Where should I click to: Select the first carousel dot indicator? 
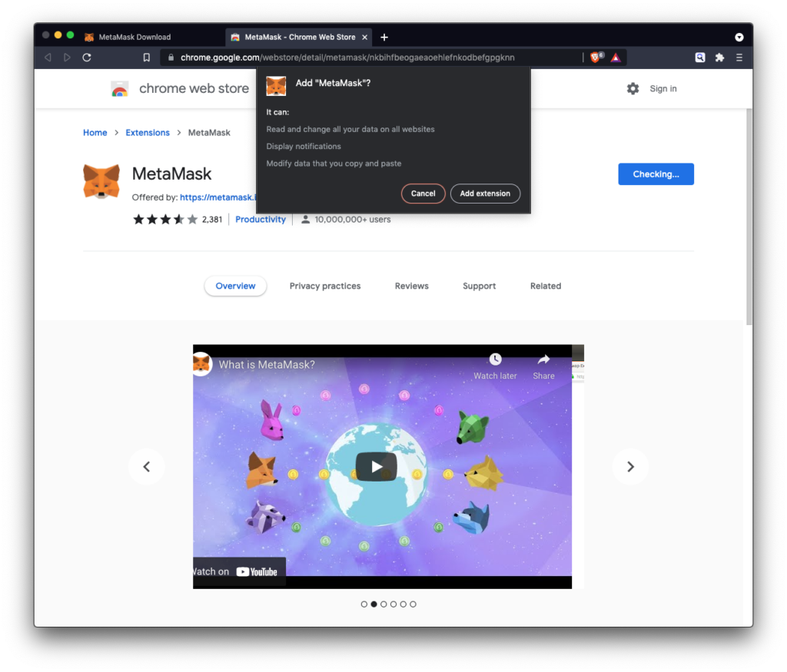tap(364, 604)
